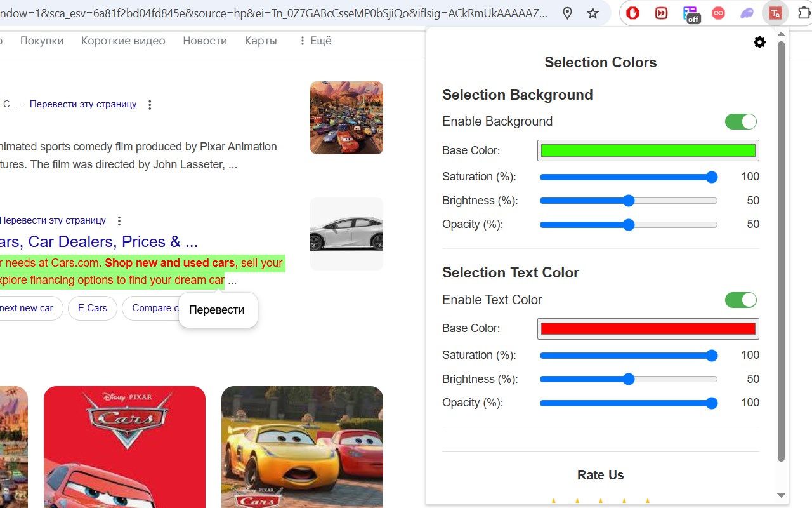Open three-dot menu of the Cars.com result

[x=119, y=221]
